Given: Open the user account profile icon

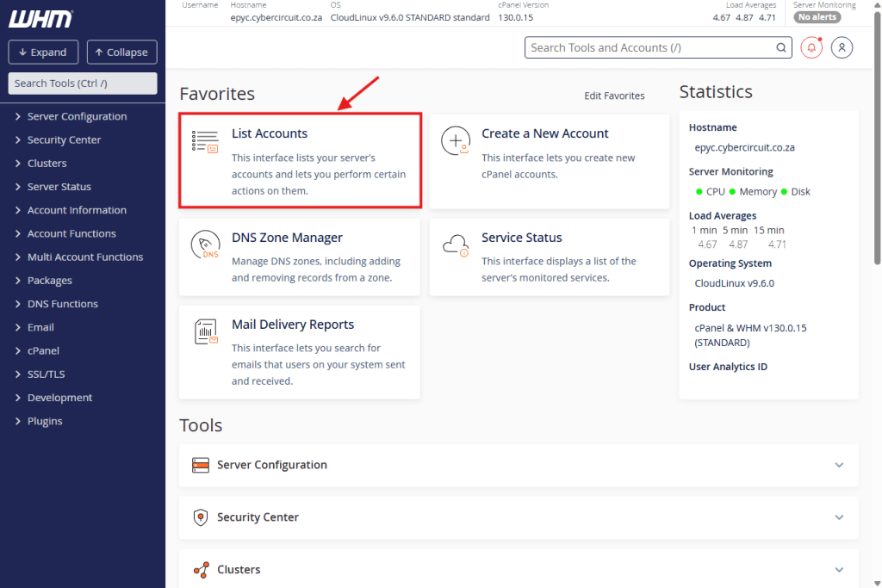Looking at the screenshot, I should [842, 48].
